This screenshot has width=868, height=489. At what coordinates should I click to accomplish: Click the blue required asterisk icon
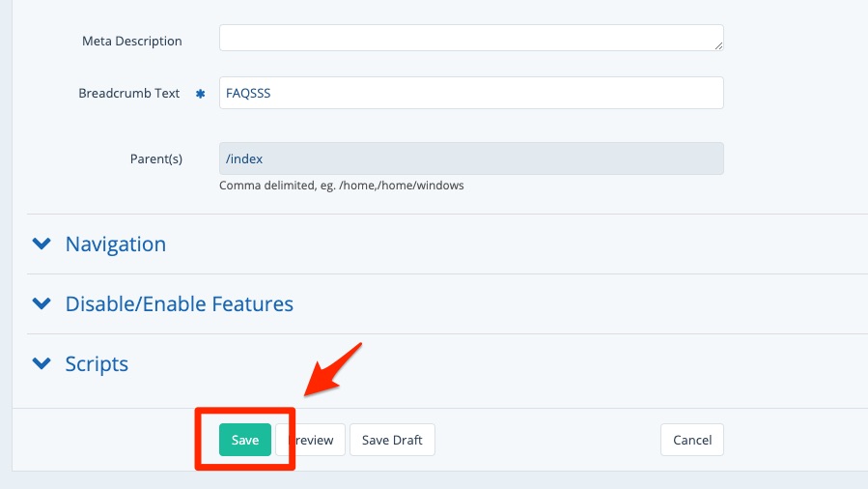tap(201, 94)
